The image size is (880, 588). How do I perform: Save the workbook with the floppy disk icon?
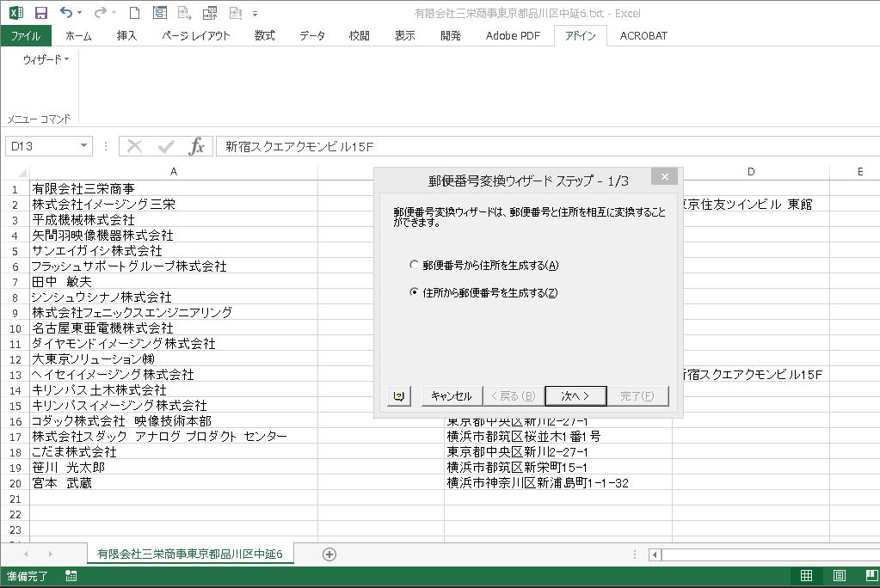pos(41,12)
